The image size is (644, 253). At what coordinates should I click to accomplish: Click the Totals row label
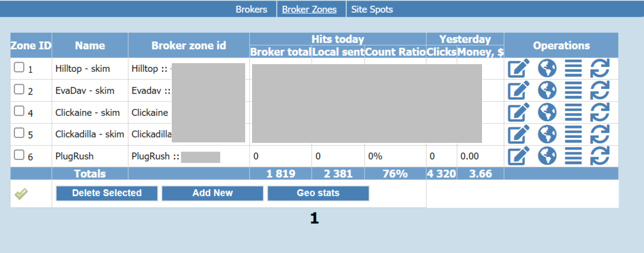point(90,174)
